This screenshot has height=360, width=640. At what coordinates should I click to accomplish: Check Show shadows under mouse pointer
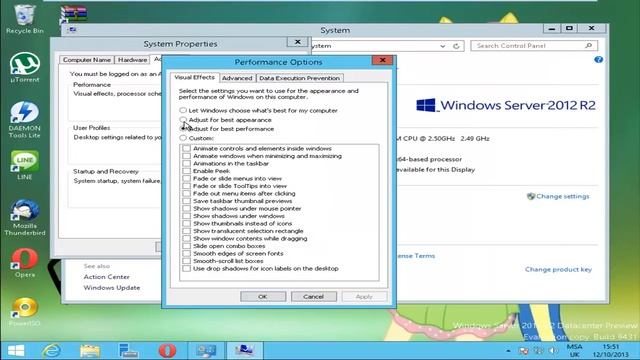click(x=187, y=208)
